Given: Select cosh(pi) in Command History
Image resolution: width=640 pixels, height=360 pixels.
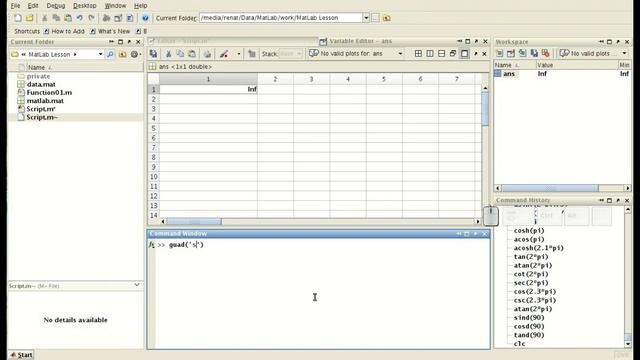Looking at the screenshot, I should [529, 231].
